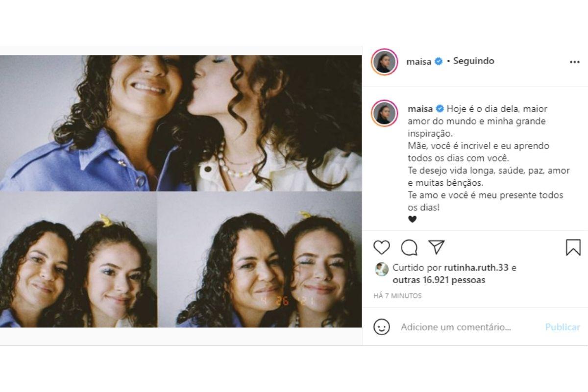
Task: Click the top kiss photo of the collage
Action: coord(181,122)
